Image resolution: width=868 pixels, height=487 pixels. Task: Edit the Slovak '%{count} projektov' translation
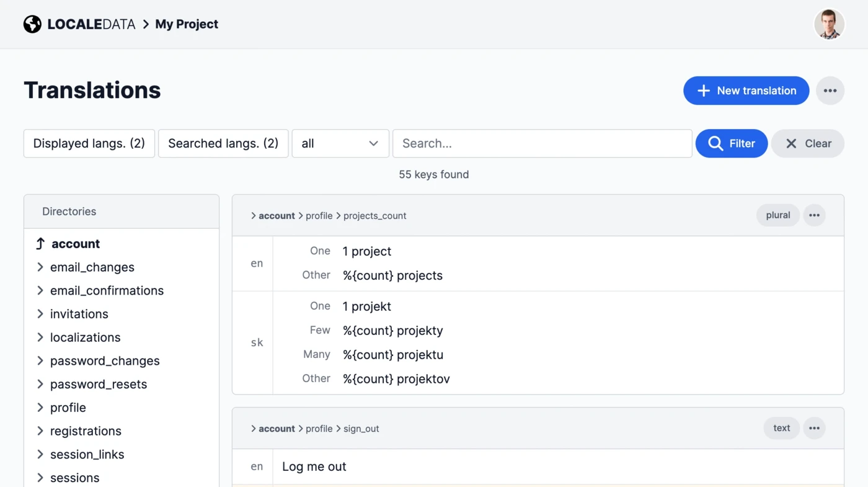pyautogui.click(x=396, y=379)
